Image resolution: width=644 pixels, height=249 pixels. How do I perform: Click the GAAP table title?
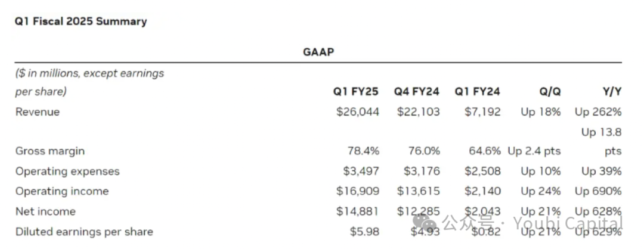pyautogui.click(x=318, y=52)
